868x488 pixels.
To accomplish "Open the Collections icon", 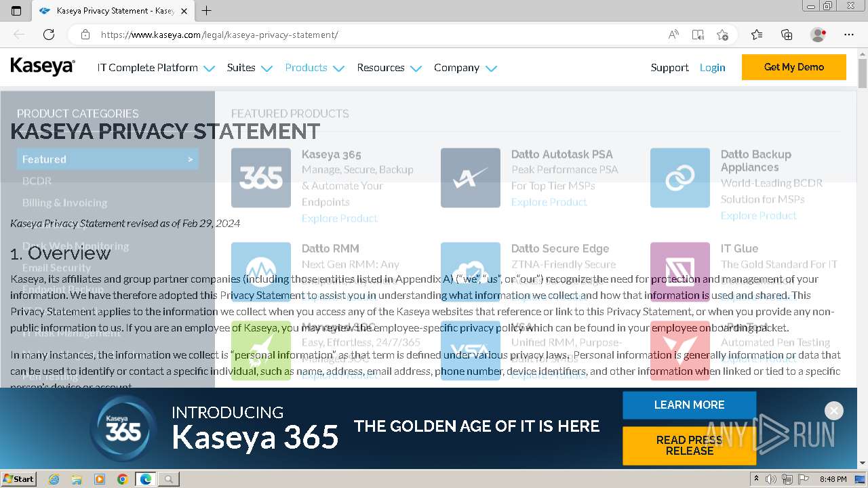I will coord(787,35).
